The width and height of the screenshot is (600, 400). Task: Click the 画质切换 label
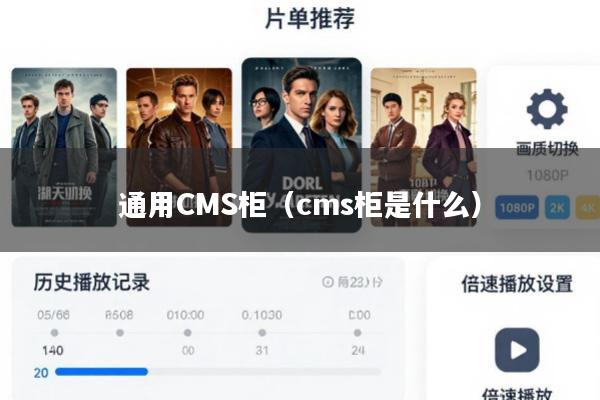click(547, 149)
